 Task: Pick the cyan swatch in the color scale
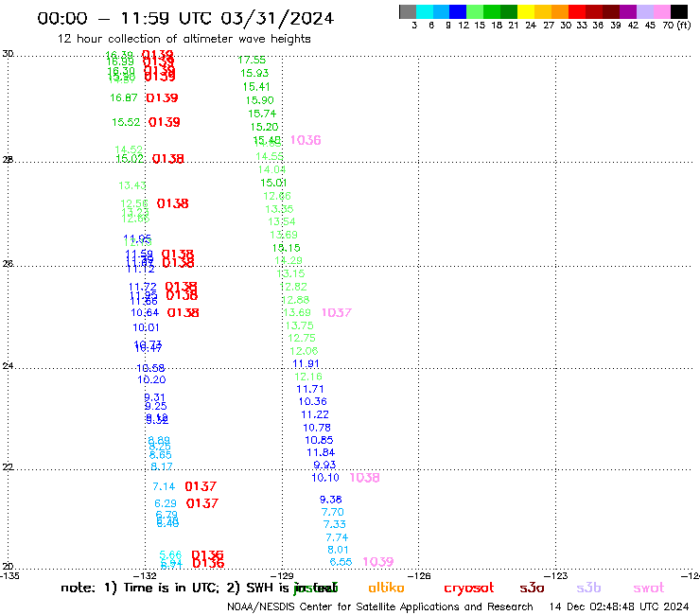(425, 11)
